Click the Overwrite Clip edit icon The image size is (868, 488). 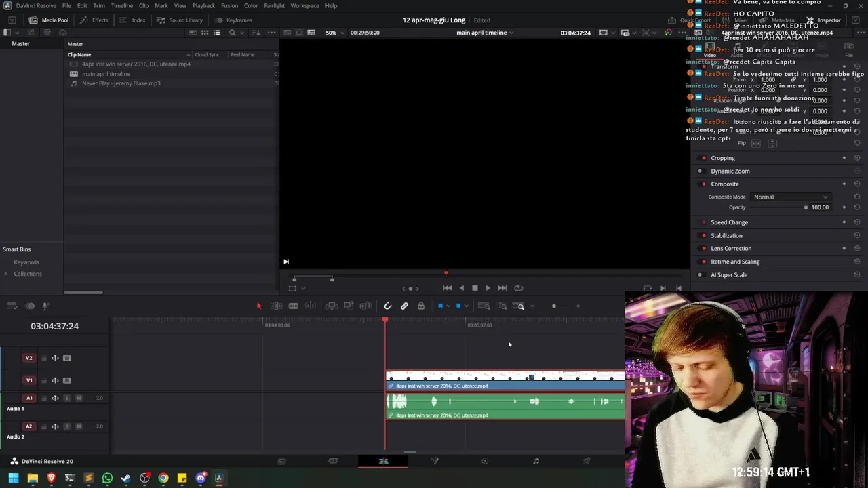(x=349, y=306)
